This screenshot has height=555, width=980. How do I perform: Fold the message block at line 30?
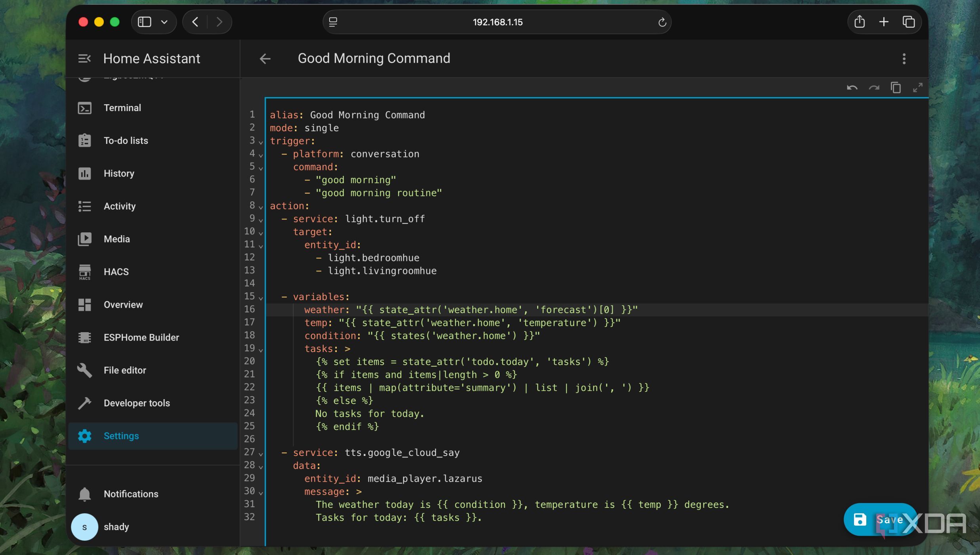(261, 493)
